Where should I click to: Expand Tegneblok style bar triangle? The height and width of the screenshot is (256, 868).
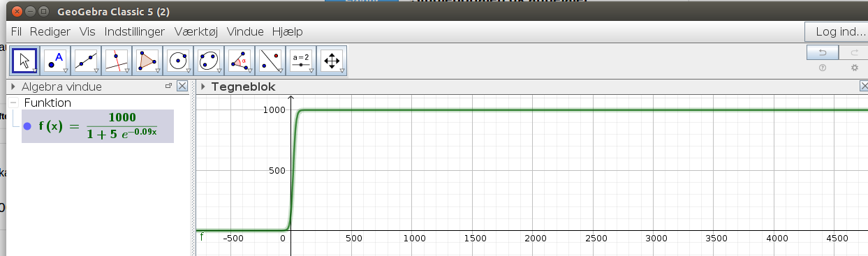point(203,86)
